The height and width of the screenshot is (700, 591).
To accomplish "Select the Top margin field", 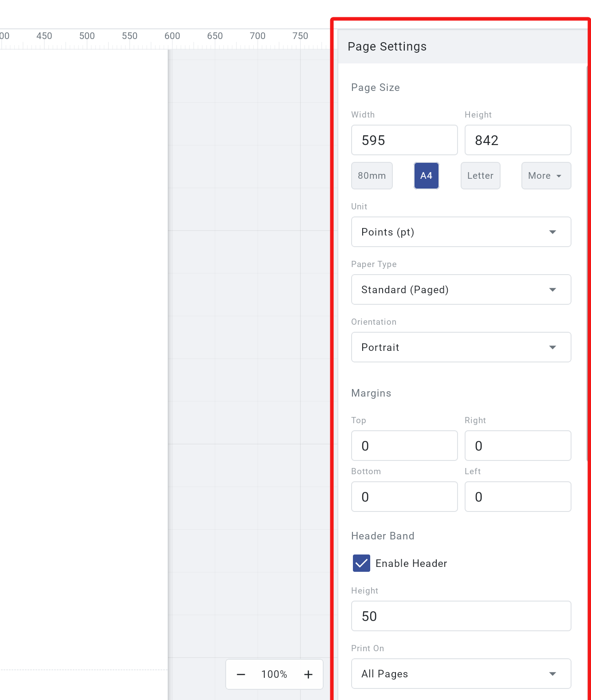I will pyautogui.click(x=404, y=445).
